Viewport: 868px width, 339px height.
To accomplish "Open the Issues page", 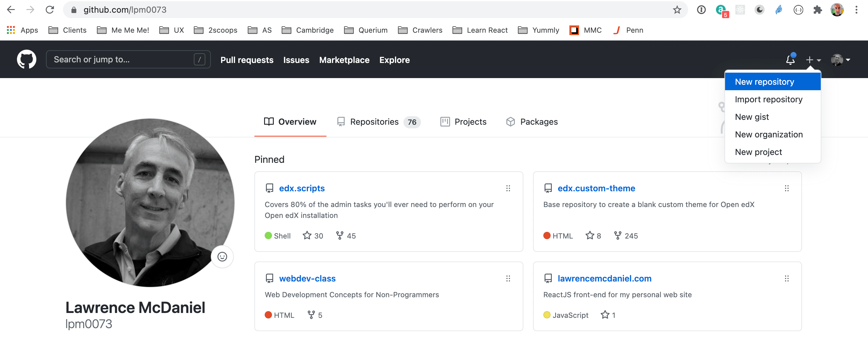I will click(x=296, y=60).
